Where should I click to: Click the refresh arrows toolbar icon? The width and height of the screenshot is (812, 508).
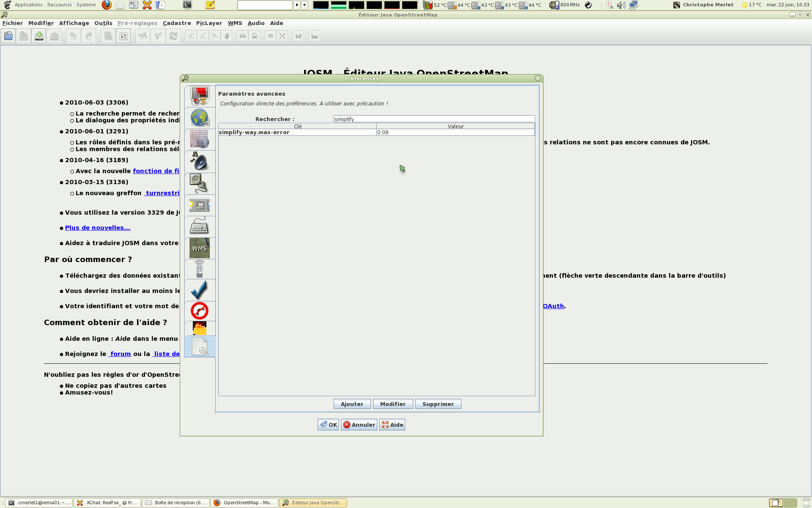[x=173, y=36]
